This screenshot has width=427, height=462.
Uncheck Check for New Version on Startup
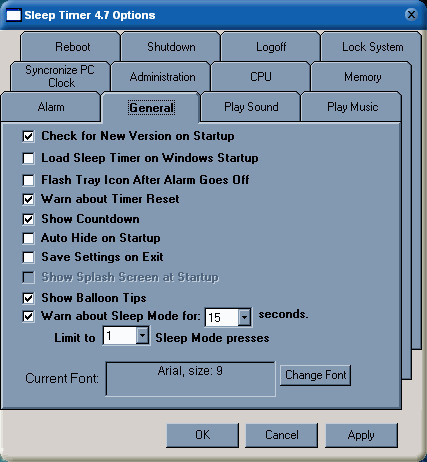pos(28,136)
